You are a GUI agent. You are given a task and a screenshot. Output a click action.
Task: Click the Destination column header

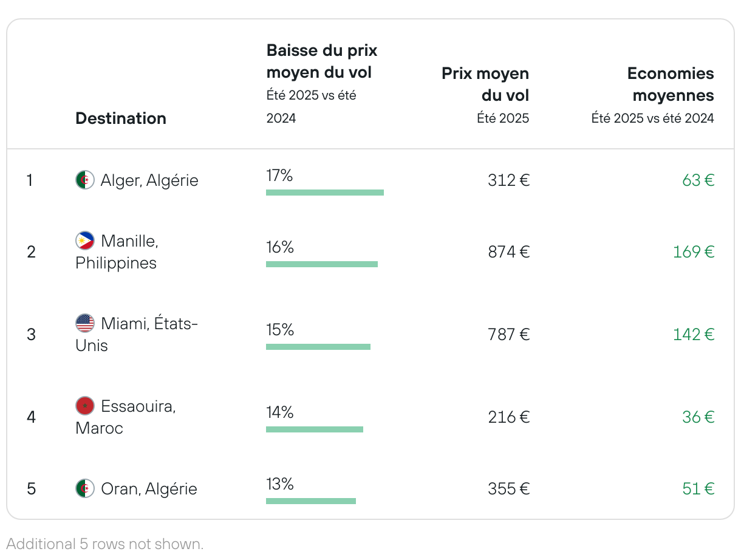[121, 118]
